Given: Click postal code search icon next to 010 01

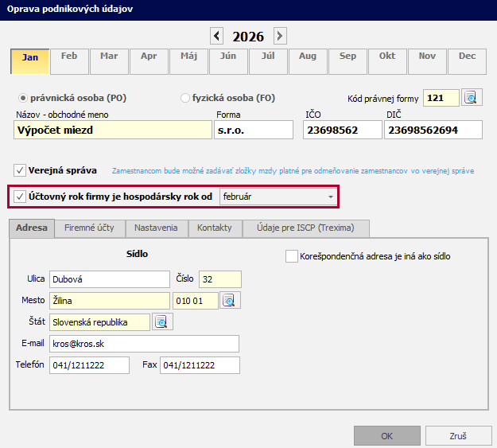Looking at the screenshot, I should 230,301.
